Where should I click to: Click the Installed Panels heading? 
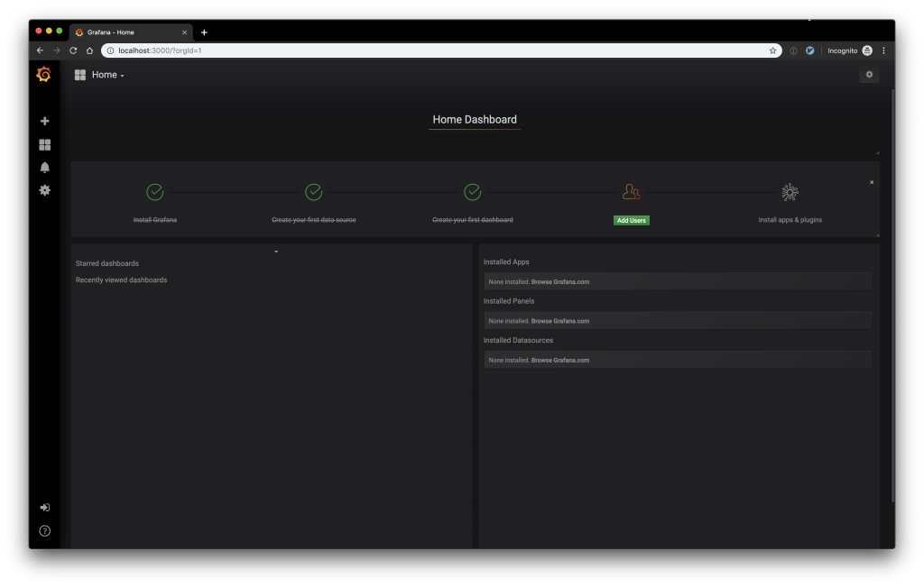(509, 301)
